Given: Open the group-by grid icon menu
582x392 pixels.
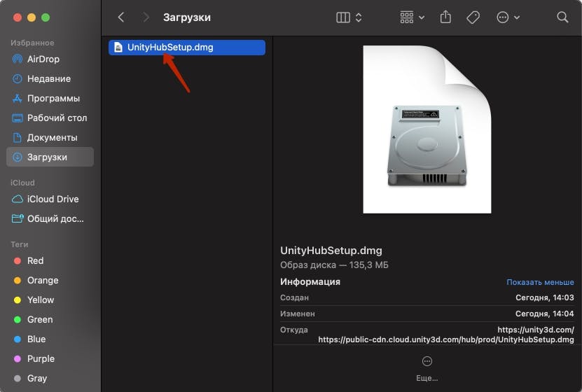Looking at the screenshot, I should [407, 17].
